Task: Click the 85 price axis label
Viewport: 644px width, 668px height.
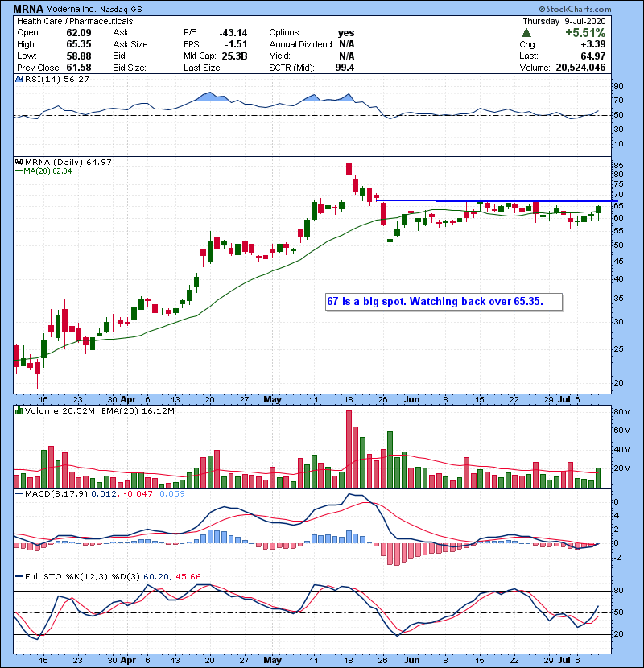Action: [618, 165]
